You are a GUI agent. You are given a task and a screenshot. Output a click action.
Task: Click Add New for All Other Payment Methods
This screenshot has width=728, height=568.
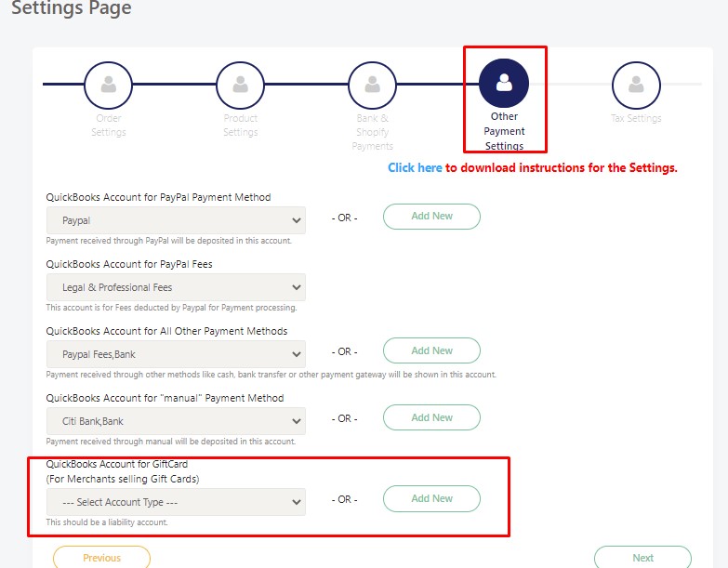[431, 350]
